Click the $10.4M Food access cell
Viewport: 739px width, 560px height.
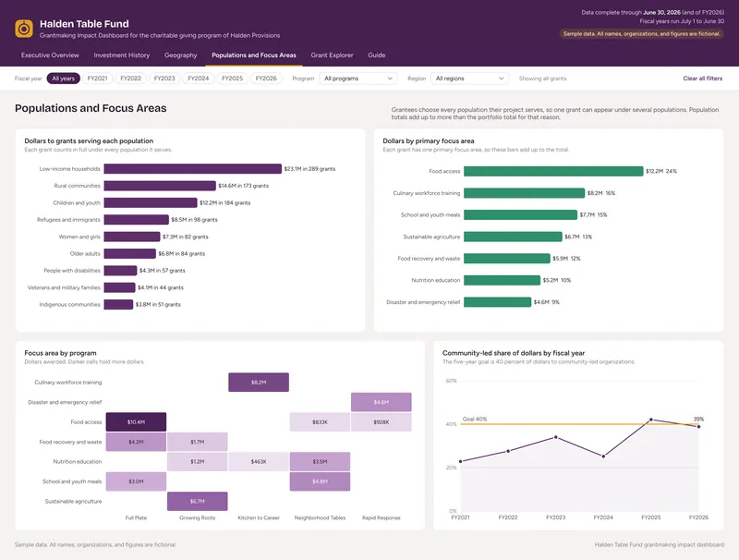click(136, 422)
